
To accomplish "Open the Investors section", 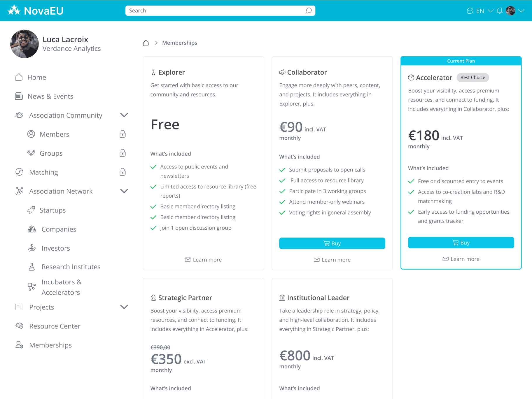I will [55, 248].
